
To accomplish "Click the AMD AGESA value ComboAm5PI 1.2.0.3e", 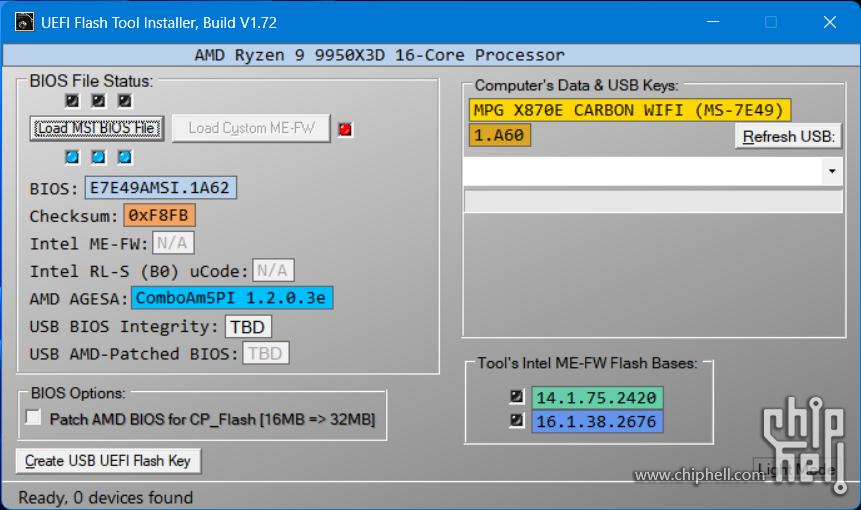I will coord(232,298).
